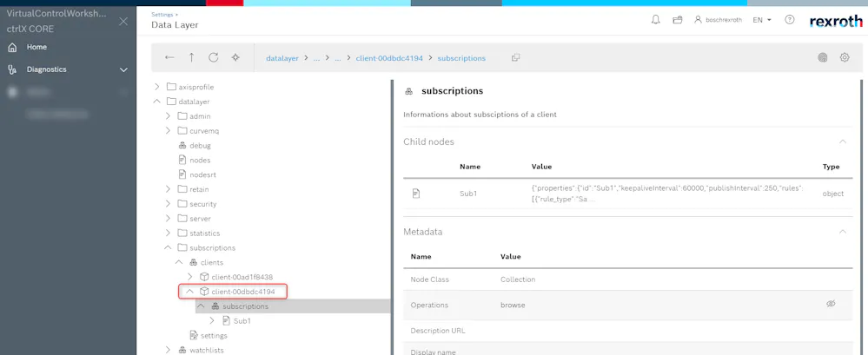Expand the server folder
The height and width of the screenshot is (355, 868).
tap(168, 219)
